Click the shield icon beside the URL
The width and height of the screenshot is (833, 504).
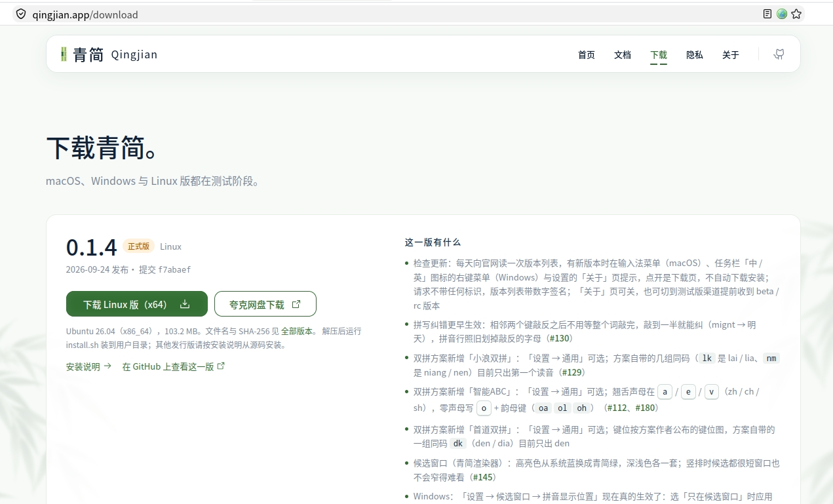[x=21, y=14]
